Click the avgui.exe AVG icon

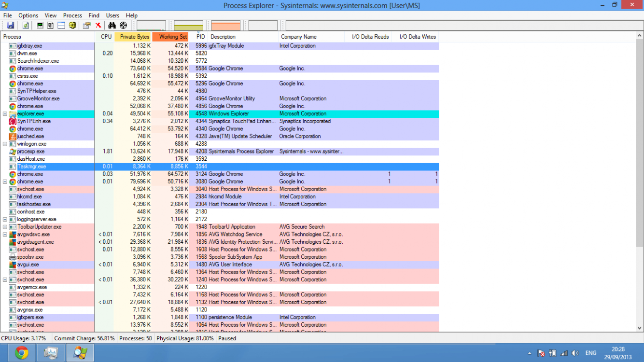tap(13, 265)
